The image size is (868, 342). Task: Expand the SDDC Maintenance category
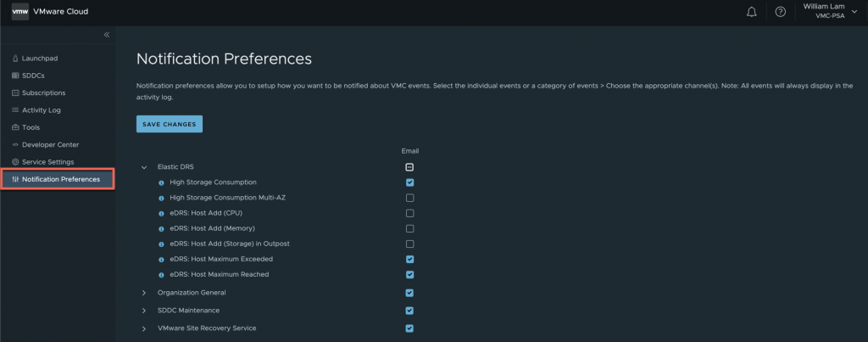pos(144,311)
